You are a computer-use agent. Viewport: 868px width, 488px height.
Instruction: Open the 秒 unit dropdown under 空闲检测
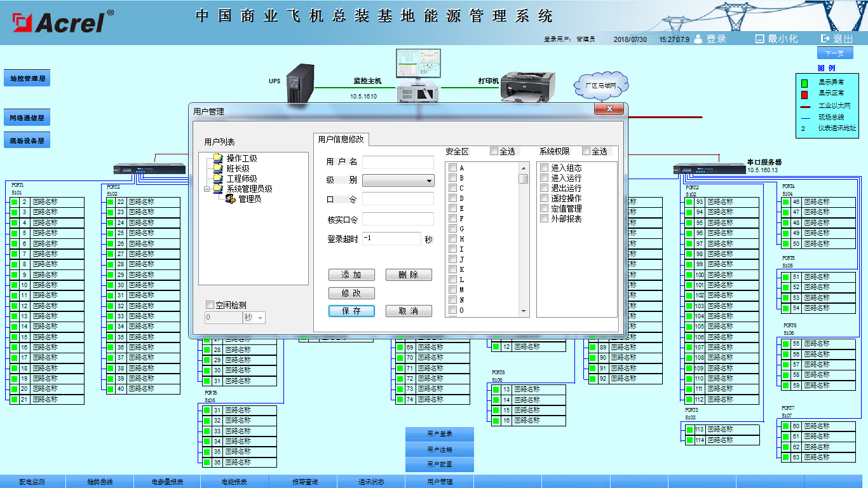(x=260, y=318)
